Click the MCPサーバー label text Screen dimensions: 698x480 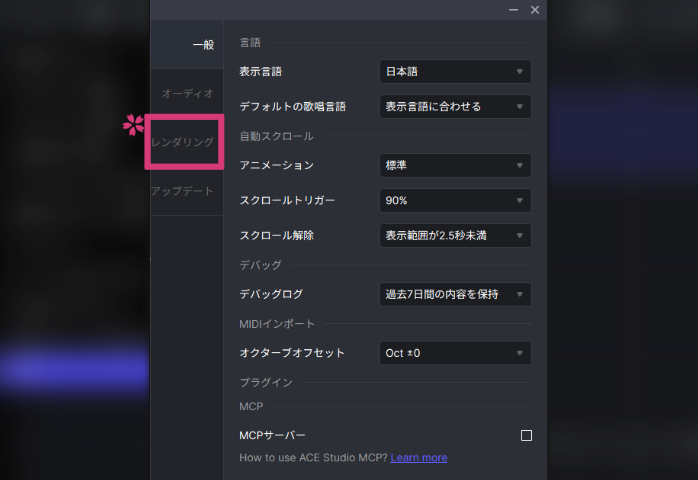(272, 436)
